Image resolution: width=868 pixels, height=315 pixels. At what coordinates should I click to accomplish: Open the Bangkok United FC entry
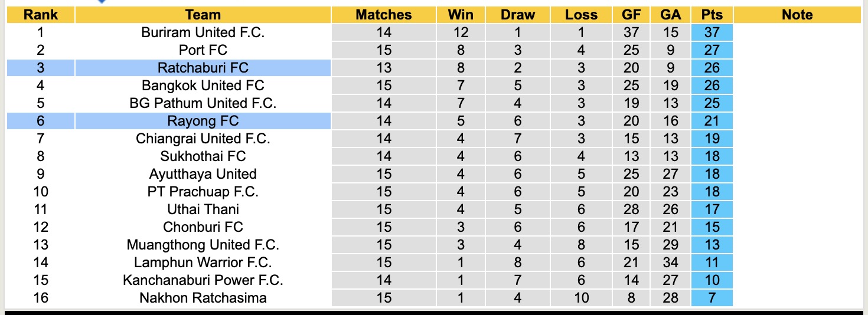point(203,86)
